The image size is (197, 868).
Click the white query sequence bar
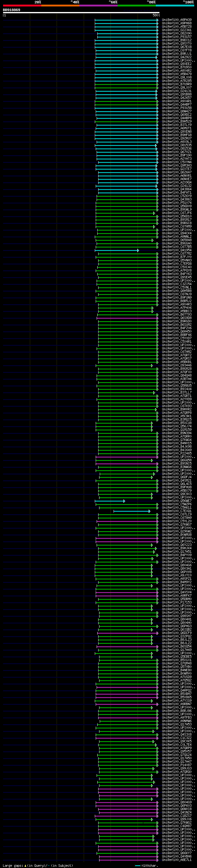(x=81, y=13)
